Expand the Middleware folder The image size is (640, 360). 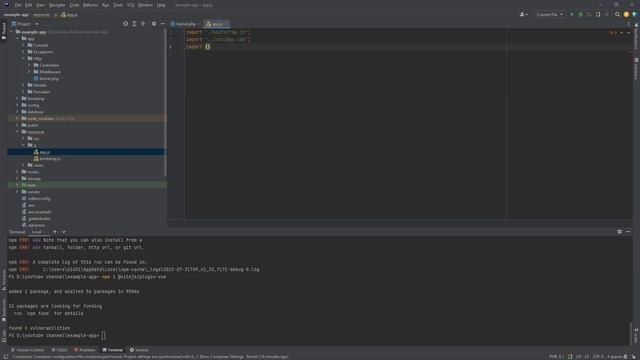pos(29,72)
